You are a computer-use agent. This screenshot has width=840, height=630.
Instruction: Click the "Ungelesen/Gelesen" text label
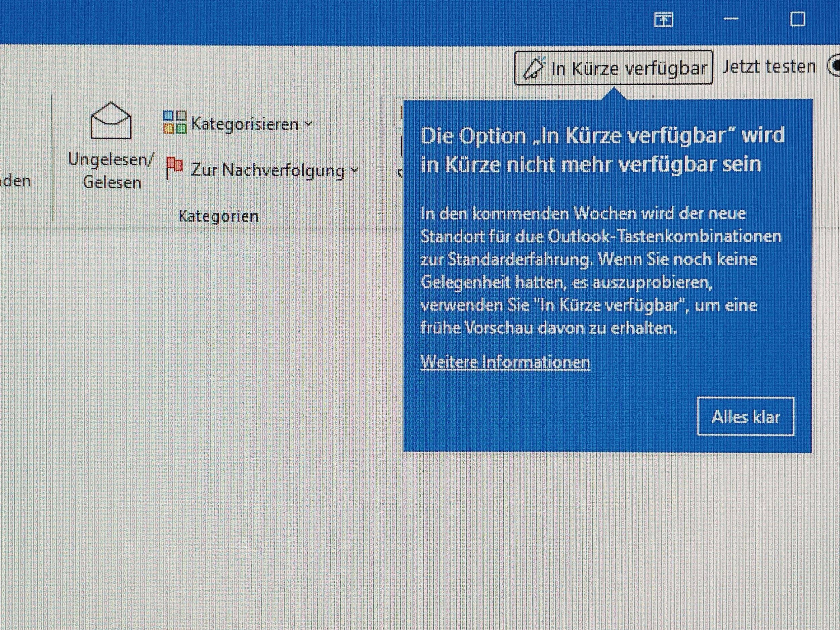coord(111,171)
